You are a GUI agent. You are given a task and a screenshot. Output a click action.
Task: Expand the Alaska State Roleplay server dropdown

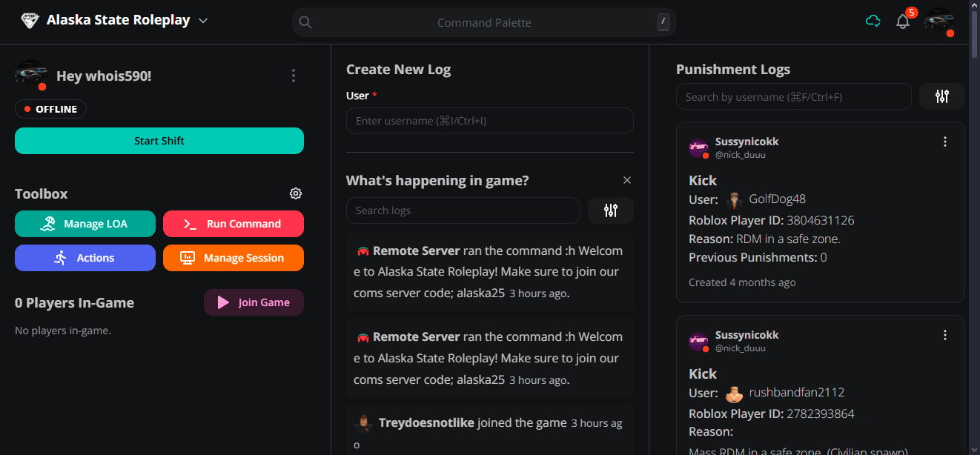pos(203,21)
